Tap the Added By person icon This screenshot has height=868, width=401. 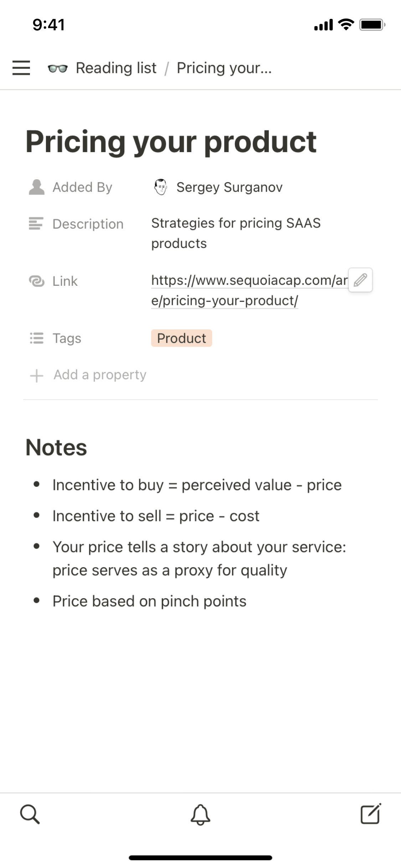click(x=36, y=187)
